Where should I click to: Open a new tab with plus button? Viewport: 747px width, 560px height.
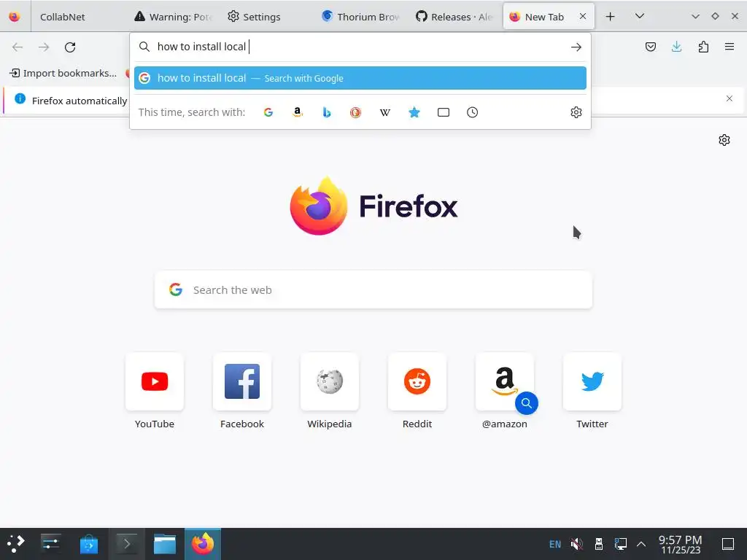click(x=610, y=17)
